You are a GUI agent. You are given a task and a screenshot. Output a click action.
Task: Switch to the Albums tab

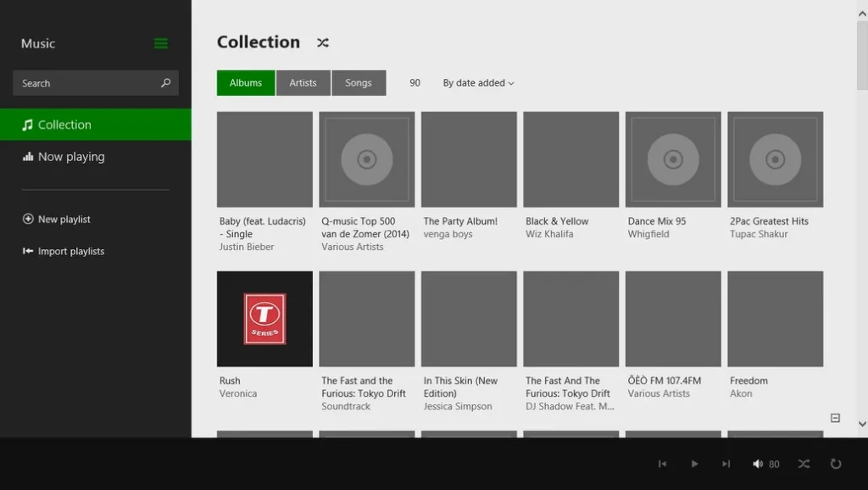coord(246,83)
